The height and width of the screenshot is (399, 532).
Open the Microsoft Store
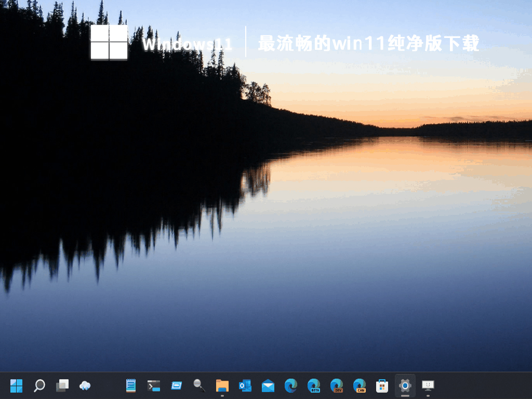[x=383, y=387]
